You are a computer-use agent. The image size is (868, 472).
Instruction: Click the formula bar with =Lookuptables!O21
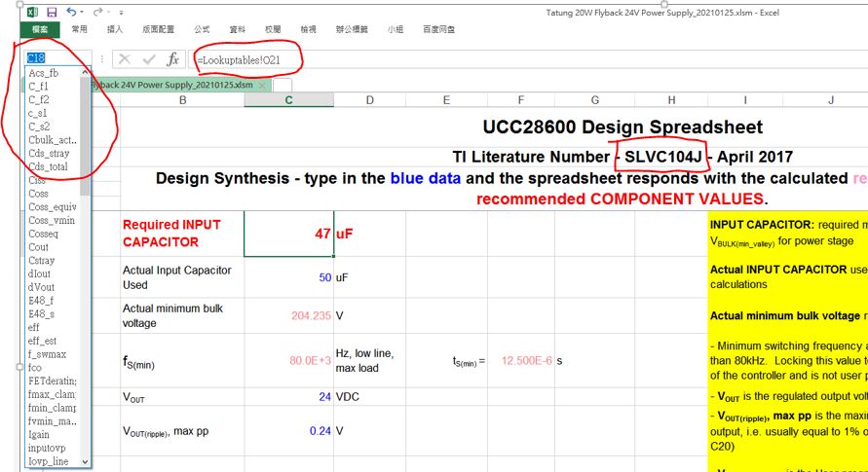[x=526, y=59]
